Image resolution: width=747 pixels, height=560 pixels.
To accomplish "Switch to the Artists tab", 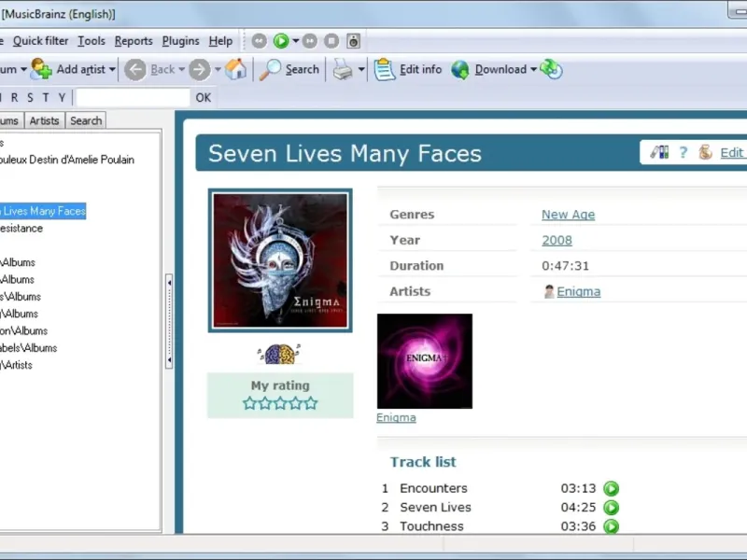I will 44,121.
